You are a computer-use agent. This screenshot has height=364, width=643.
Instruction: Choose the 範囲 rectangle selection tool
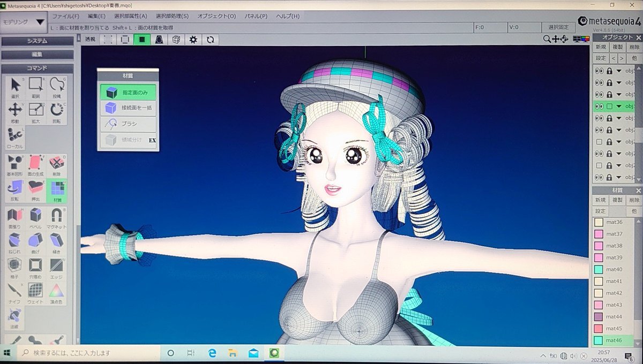tap(36, 88)
